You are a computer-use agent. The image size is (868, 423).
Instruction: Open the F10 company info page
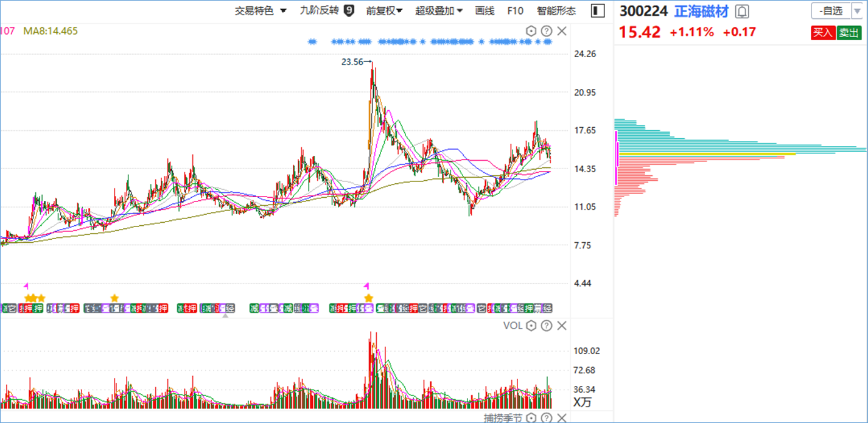pos(515,11)
